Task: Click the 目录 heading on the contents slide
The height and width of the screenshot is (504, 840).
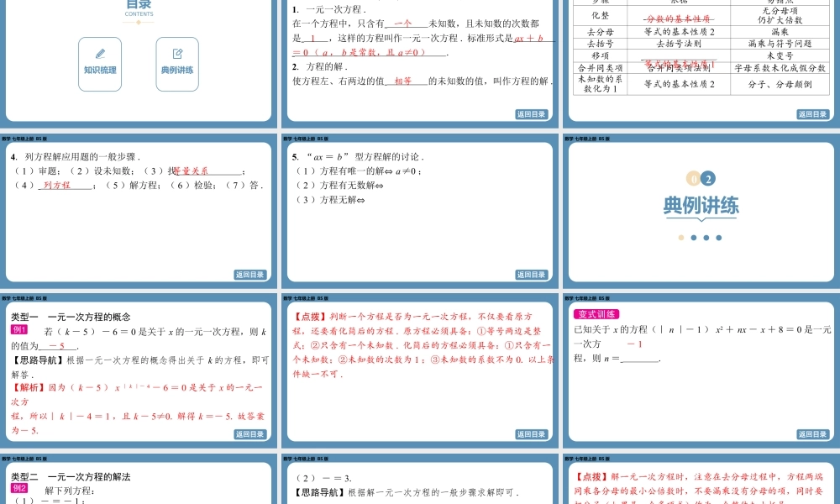Action: point(139,5)
